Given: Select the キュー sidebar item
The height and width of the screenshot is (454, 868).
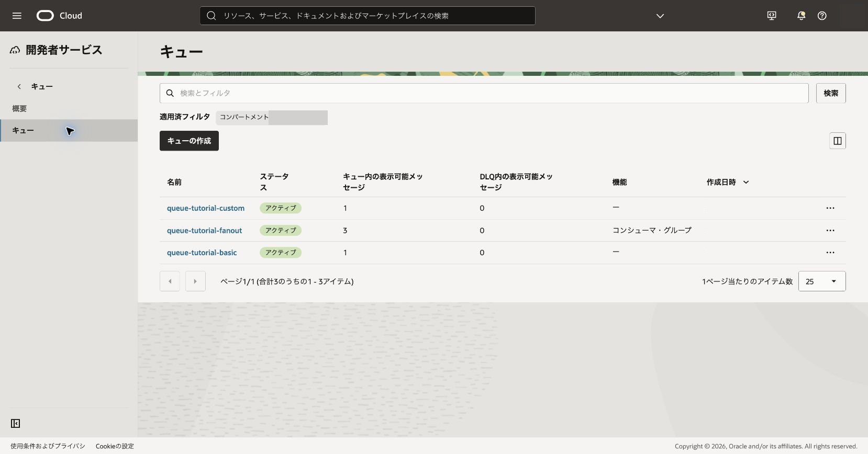Looking at the screenshot, I should pos(69,130).
